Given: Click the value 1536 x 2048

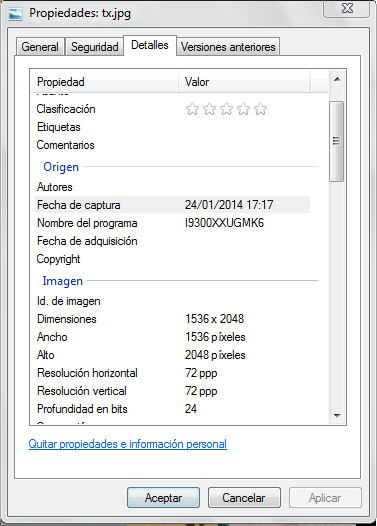Looking at the screenshot, I should [x=215, y=319].
